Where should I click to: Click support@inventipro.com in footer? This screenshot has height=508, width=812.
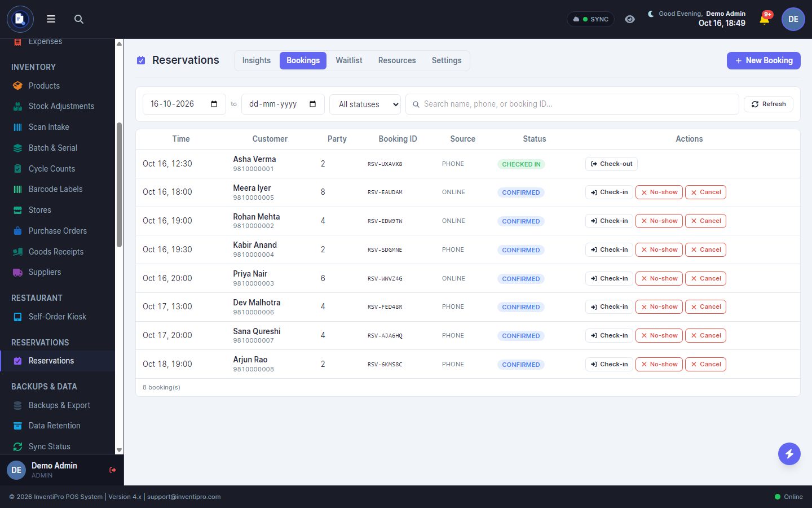[184, 497]
